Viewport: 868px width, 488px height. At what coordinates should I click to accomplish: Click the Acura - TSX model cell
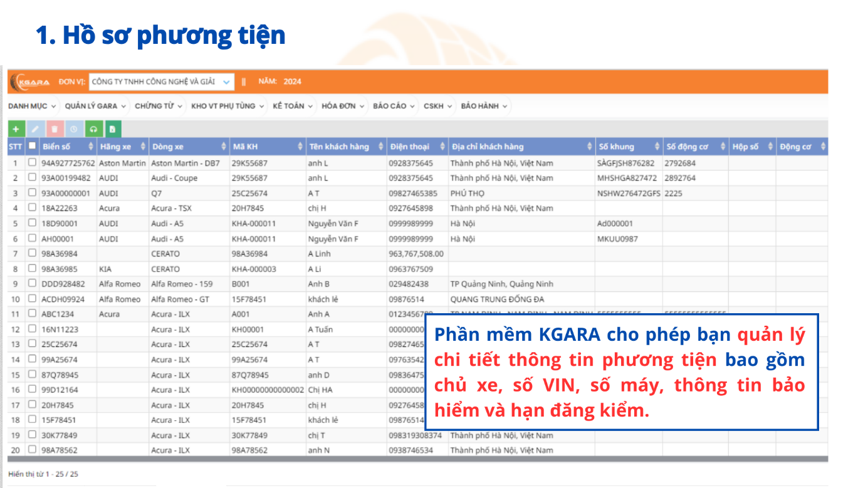coord(171,208)
